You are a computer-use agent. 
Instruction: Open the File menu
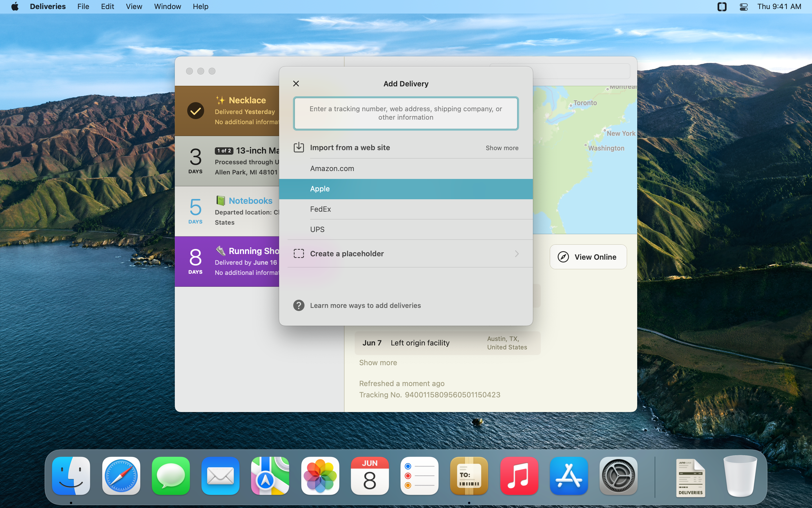(83, 6)
